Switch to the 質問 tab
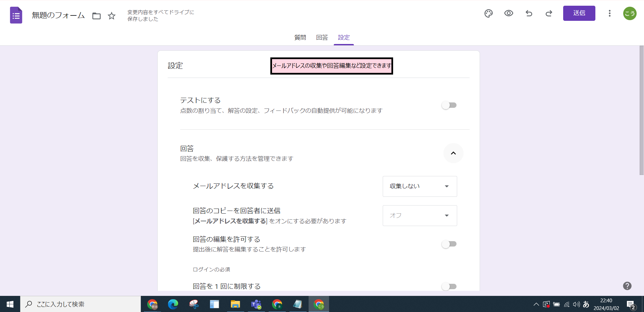Screen dimensions: 644x312 [x=300, y=38]
